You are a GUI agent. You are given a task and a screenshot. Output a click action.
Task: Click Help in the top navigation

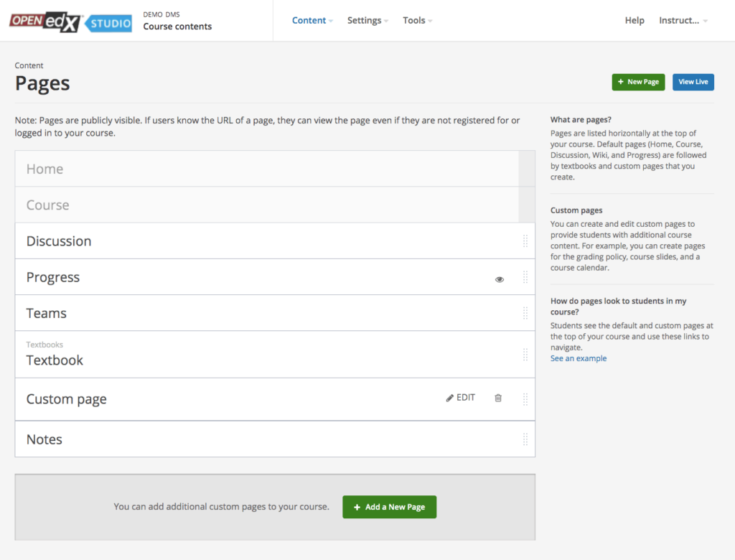[x=635, y=20]
